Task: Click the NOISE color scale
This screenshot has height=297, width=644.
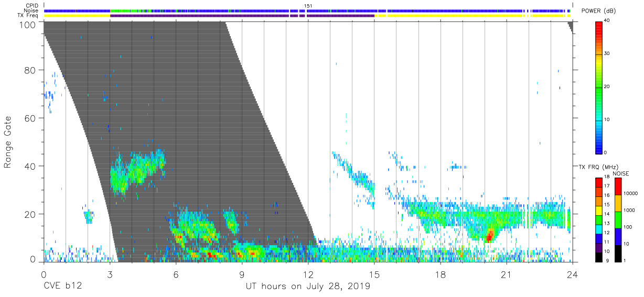Action: pyautogui.click(x=618, y=219)
